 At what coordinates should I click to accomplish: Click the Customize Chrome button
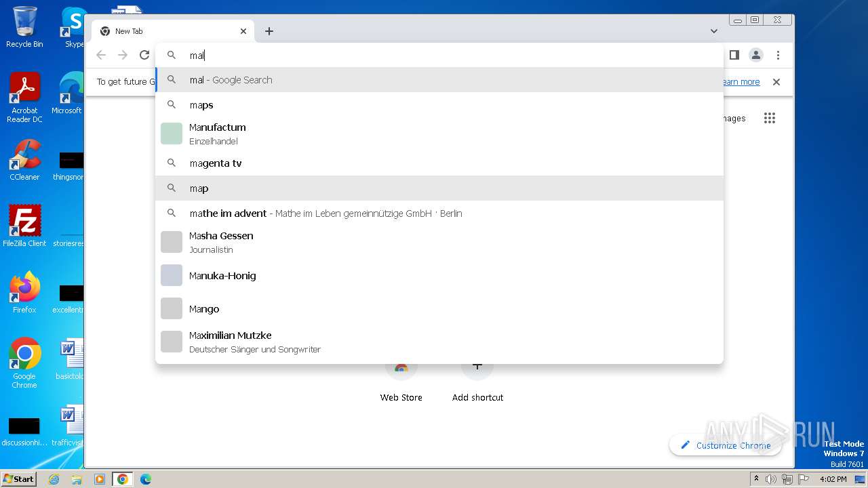pos(726,445)
